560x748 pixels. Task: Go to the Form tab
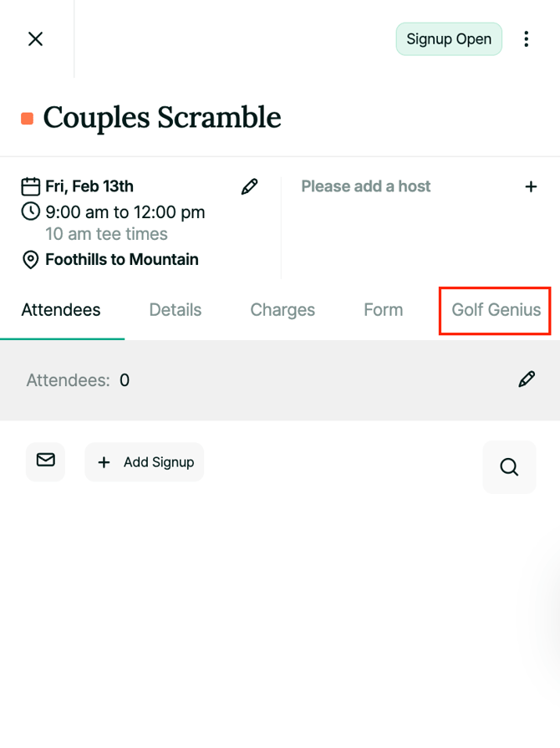point(384,310)
